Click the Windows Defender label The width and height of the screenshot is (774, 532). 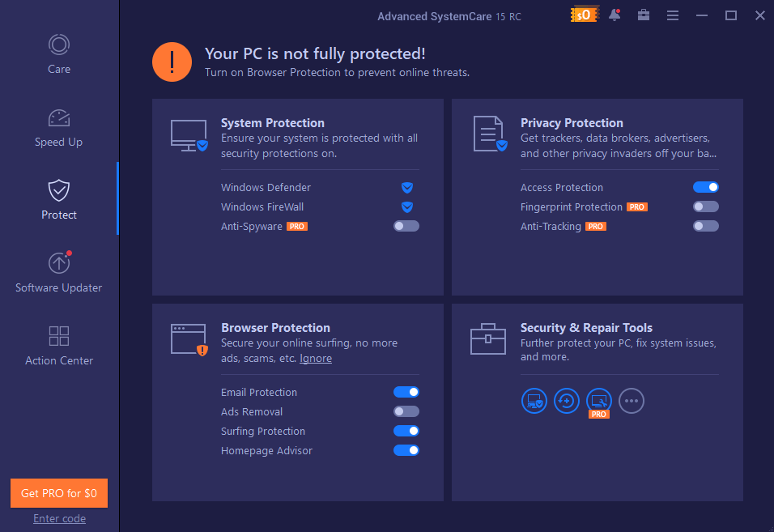tap(266, 188)
